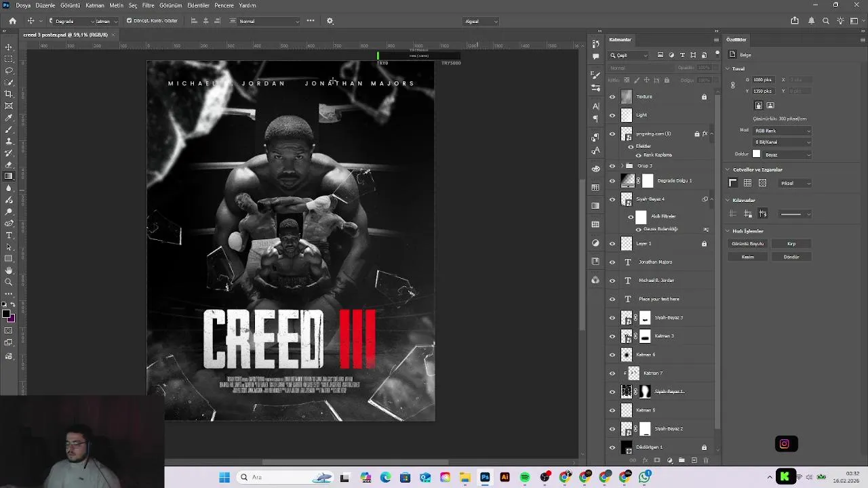Select the Lasso tool
The image size is (868, 488).
click(9, 70)
